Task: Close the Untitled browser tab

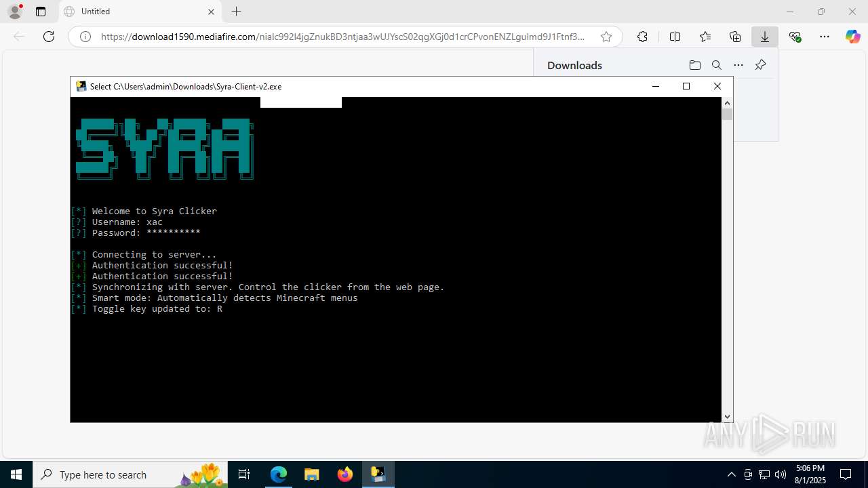Action: click(211, 12)
